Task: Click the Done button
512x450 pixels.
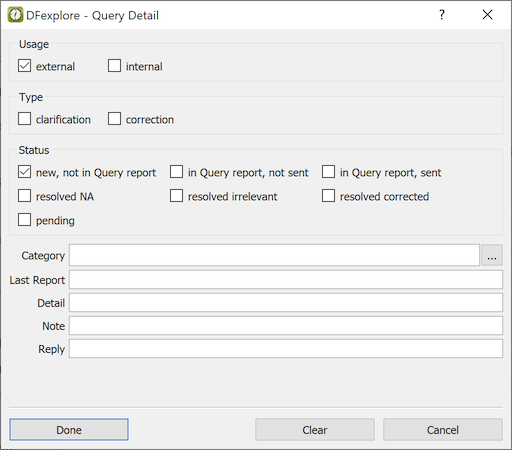Action: pos(69,430)
